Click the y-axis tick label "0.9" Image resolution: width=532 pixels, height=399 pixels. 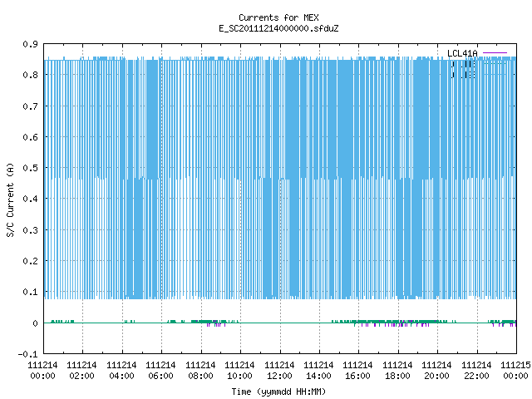tap(30, 44)
